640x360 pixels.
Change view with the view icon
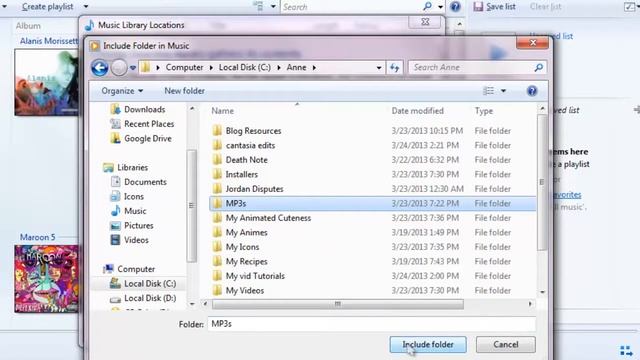pos(489,91)
